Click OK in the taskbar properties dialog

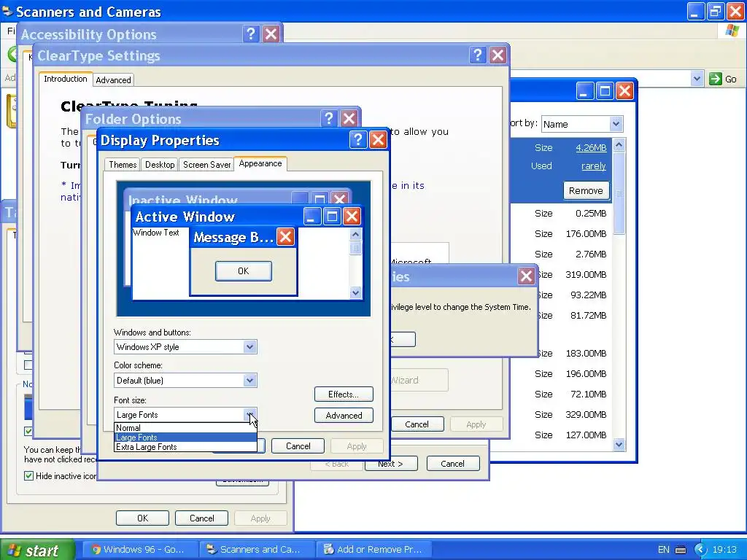[142, 518]
